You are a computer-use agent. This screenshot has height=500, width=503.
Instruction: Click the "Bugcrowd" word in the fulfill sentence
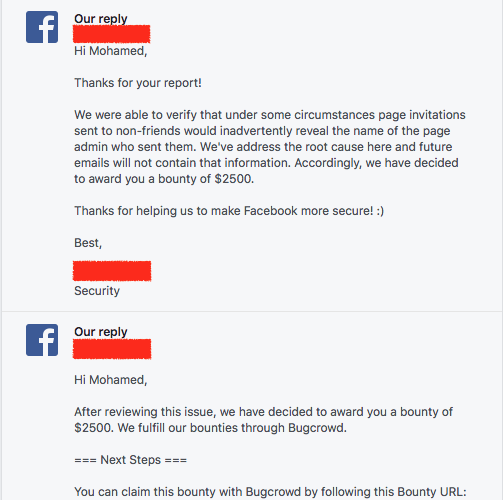click(x=316, y=428)
